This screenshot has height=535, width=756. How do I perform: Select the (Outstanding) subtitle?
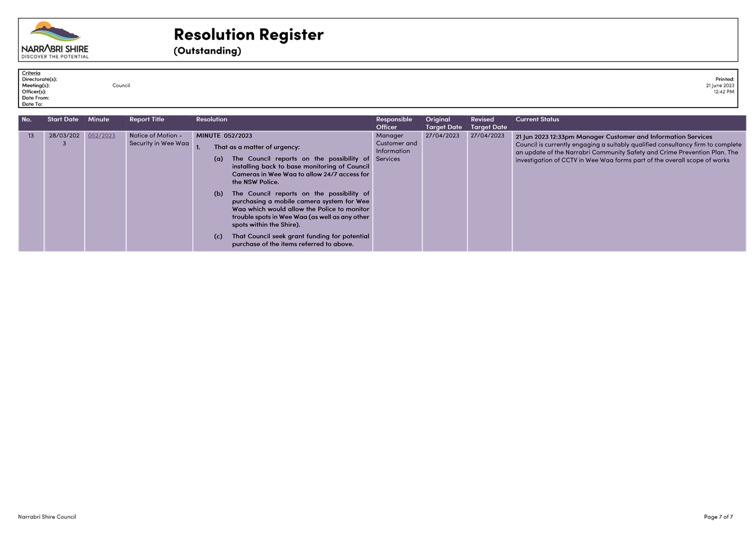(x=207, y=50)
